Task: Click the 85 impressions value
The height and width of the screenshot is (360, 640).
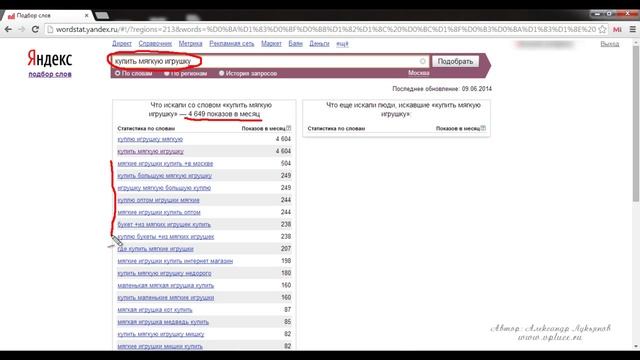Action: click(287, 322)
